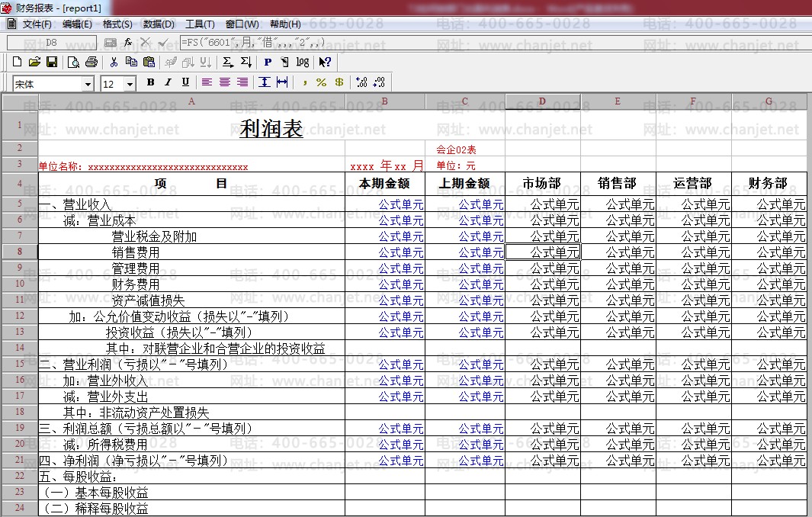The image size is (812, 517).
Task: Click the context help arrow icon
Action: pyautogui.click(x=325, y=62)
